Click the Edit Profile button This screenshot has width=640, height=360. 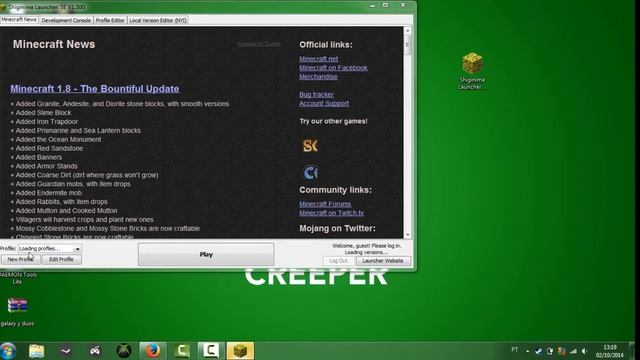[61, 260]
